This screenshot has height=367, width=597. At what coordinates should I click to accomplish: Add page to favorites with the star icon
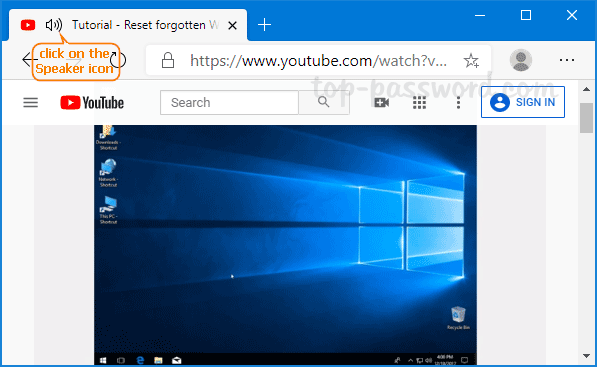(x=471, y=61)
